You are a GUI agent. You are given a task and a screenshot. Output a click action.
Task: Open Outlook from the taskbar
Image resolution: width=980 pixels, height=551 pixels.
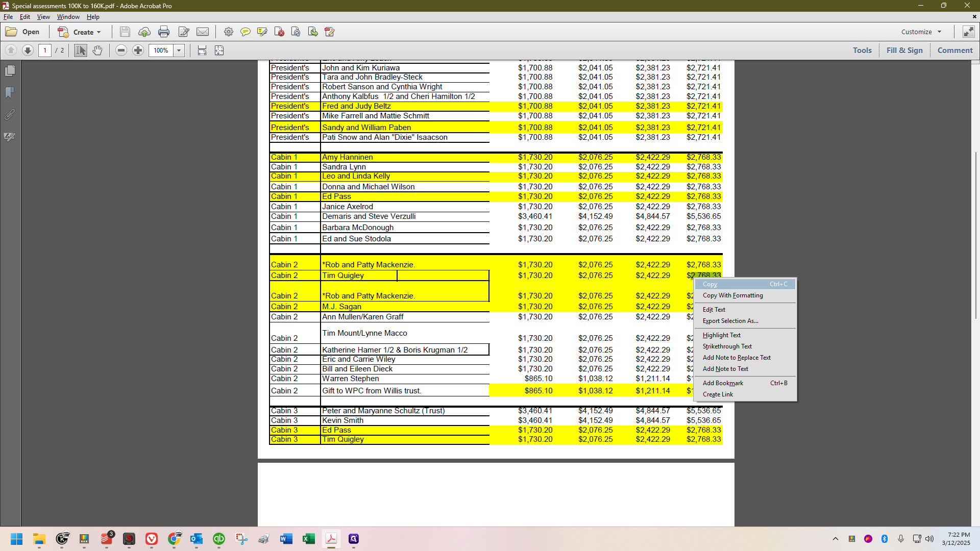[197, 539]
